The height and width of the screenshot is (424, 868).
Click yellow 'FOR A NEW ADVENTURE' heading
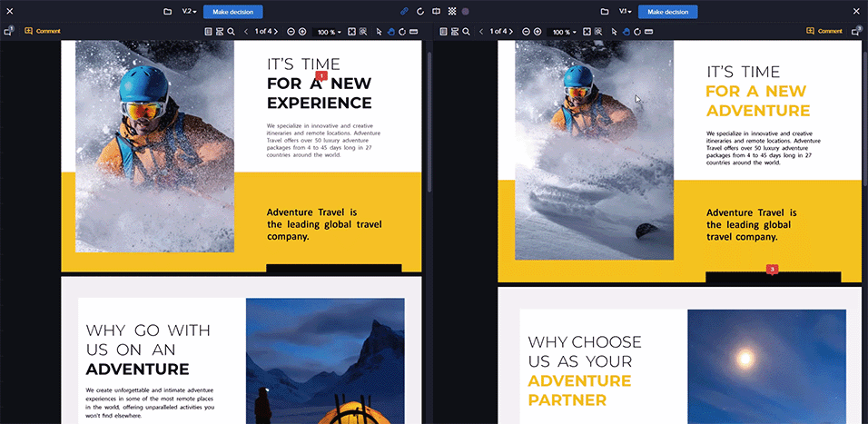pyautogui.click(x=758, y=101)
